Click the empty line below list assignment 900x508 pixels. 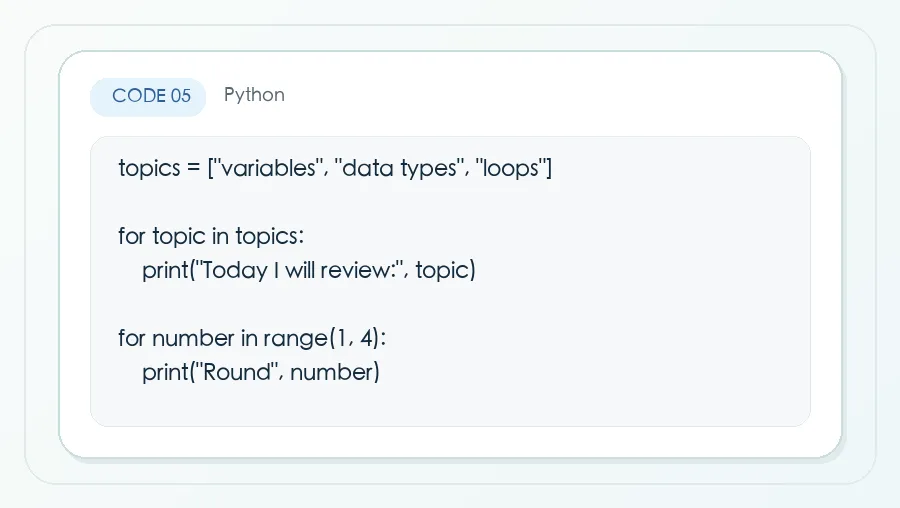(450, 202)
